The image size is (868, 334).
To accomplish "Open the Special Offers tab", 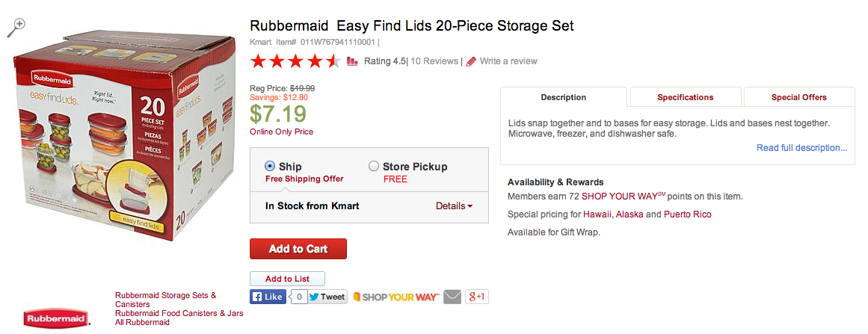I will (798, 97).
